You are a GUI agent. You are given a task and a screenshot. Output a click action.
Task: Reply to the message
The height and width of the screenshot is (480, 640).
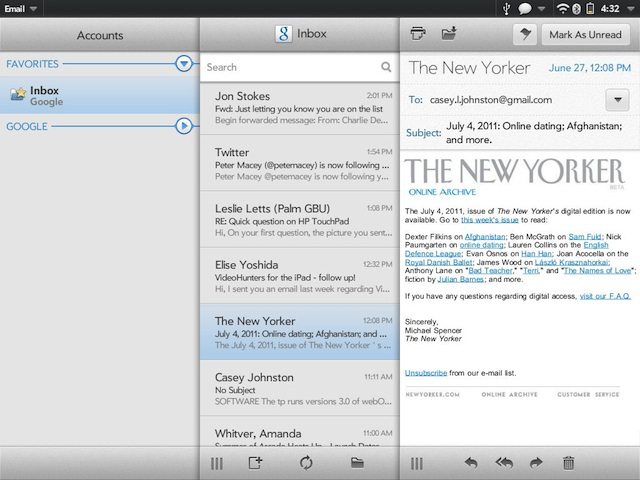pos(471,463)
